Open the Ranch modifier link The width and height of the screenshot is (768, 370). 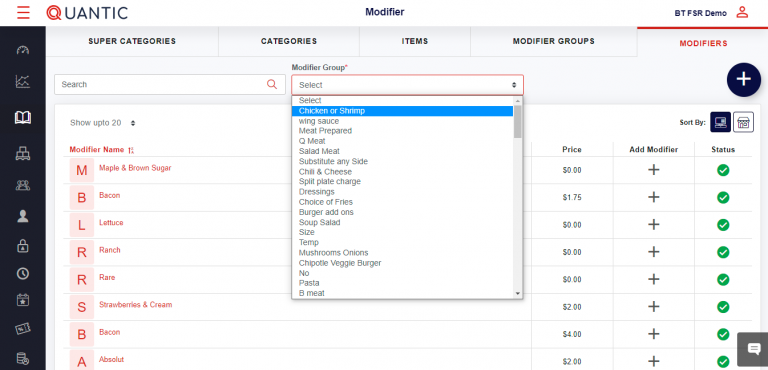pos(110,250)
